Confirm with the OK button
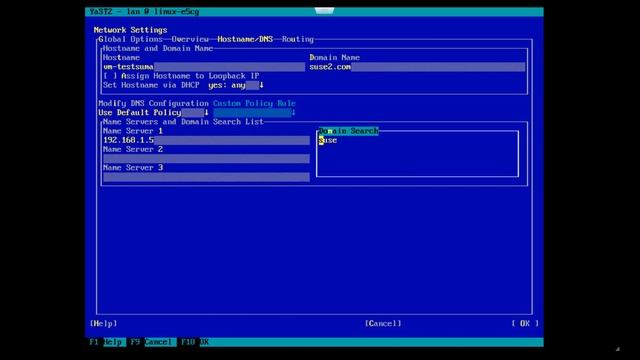 coord(525,323)
